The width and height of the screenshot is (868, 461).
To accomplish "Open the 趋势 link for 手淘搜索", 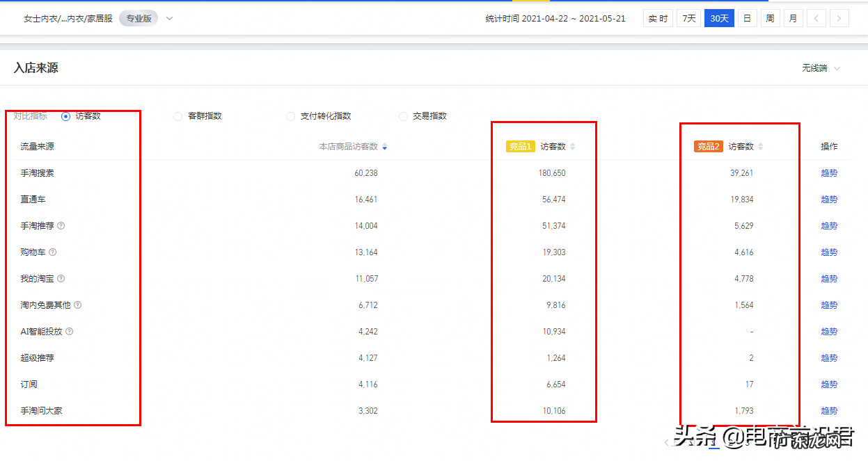I will 829,172.
